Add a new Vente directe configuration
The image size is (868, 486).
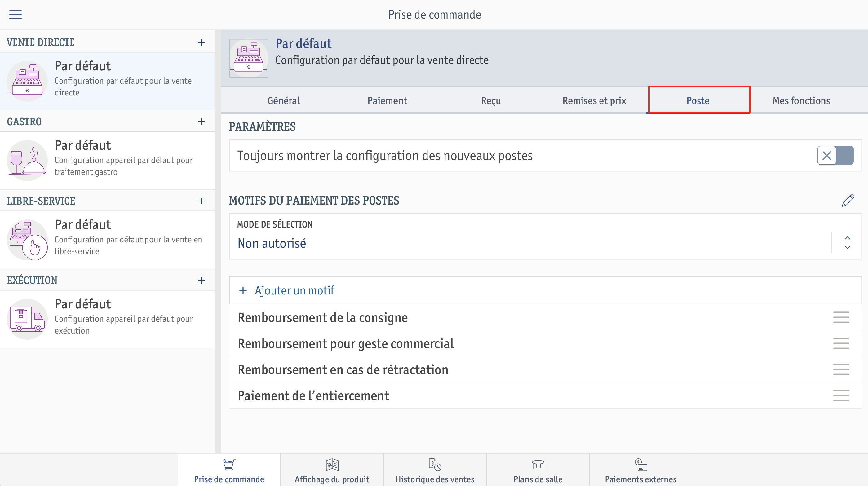[201, 42]
